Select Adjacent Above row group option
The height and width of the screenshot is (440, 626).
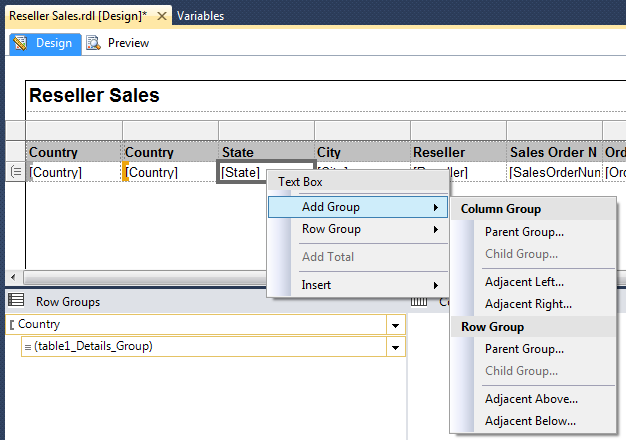pyautogui.click(x=531, y=399)
